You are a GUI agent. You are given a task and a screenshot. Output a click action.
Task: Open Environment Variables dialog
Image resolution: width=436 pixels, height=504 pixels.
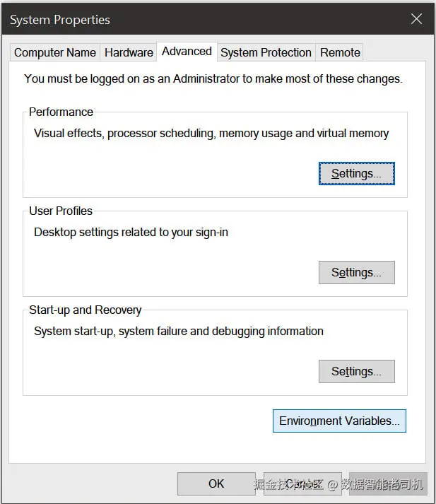(339, 421)
